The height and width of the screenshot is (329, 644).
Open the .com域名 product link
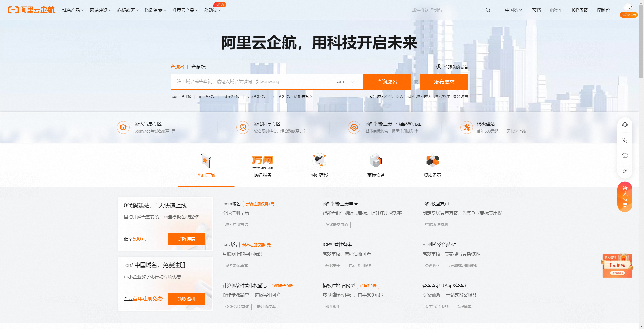232,204
